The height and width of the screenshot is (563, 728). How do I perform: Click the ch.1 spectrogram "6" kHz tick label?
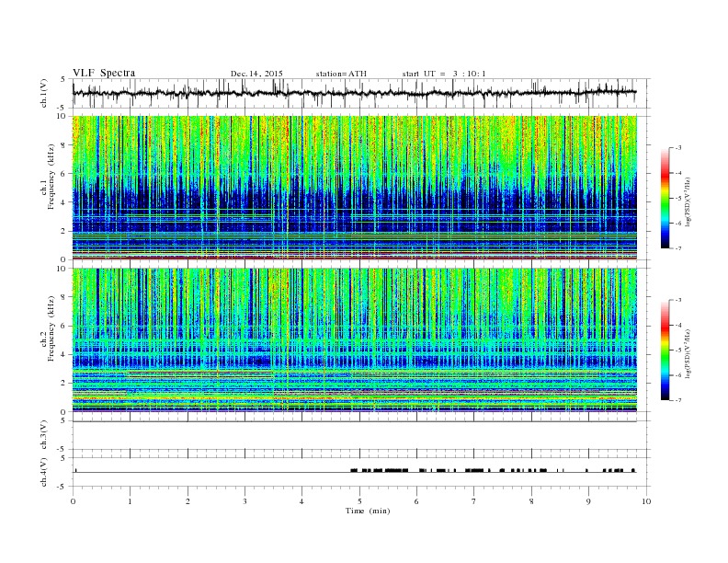(63, 174)
